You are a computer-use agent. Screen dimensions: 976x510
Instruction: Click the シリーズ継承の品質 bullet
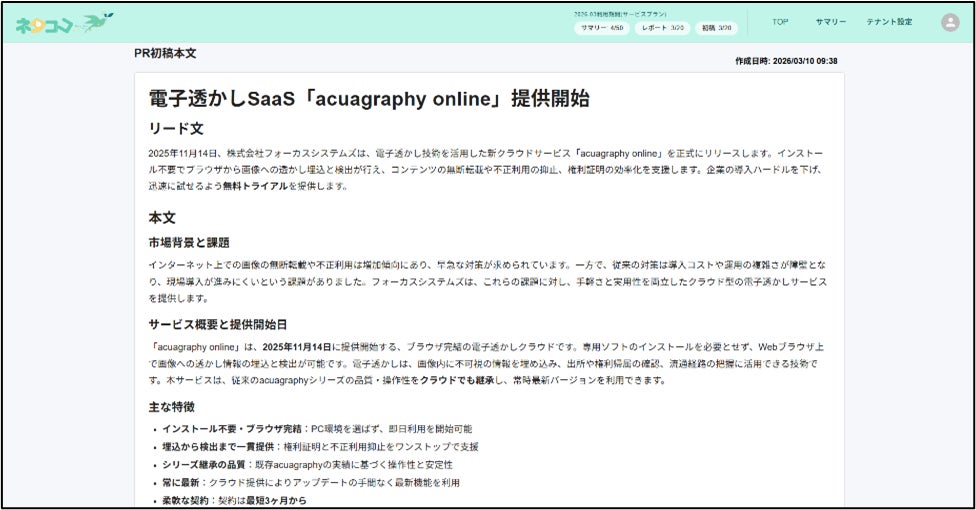pos(307,465)
